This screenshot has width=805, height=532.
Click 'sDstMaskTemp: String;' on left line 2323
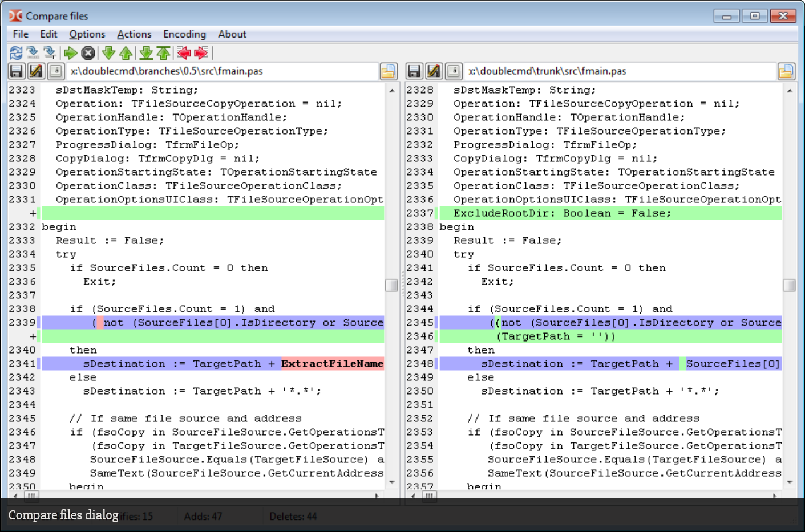point(127,90)
